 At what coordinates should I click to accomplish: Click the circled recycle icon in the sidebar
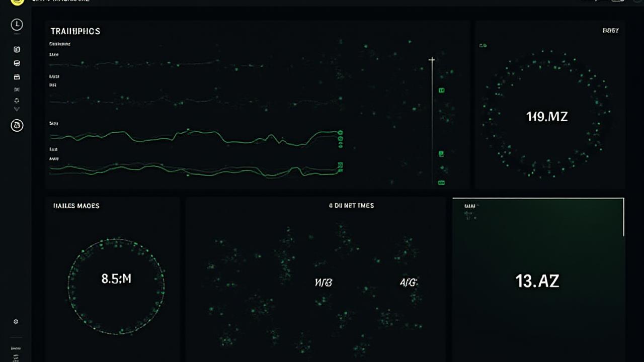pyautogui.click(x=17, y=126)
